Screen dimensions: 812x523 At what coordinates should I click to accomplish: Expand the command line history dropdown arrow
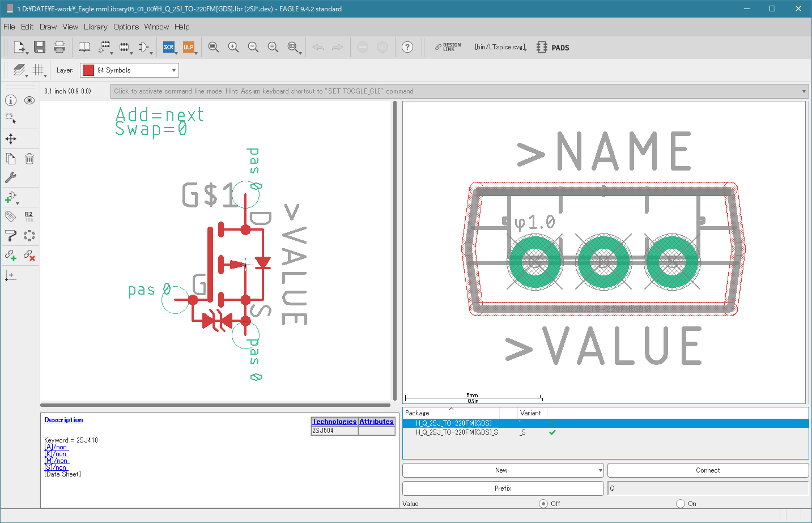pyautogui.click(x=804, y=91)
